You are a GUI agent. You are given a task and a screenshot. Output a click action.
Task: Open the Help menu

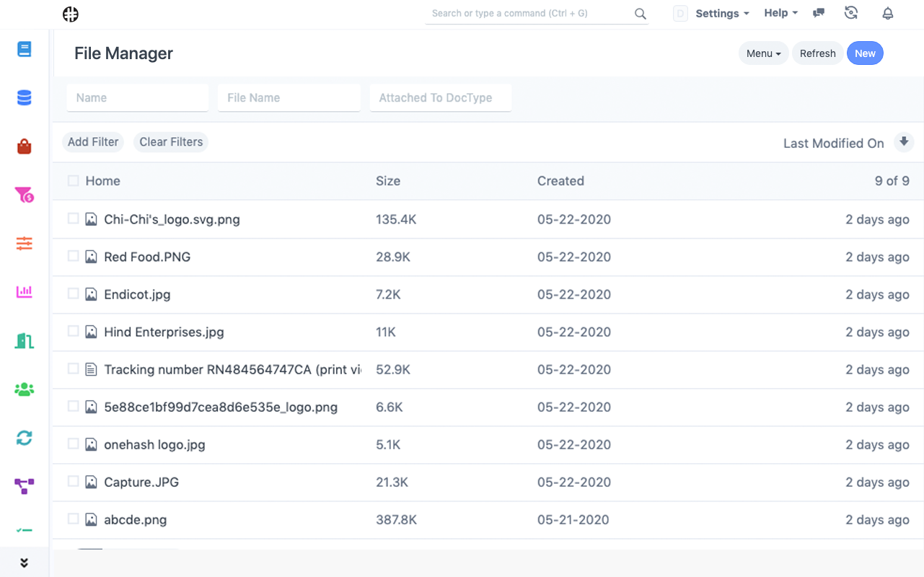point(780,13)
